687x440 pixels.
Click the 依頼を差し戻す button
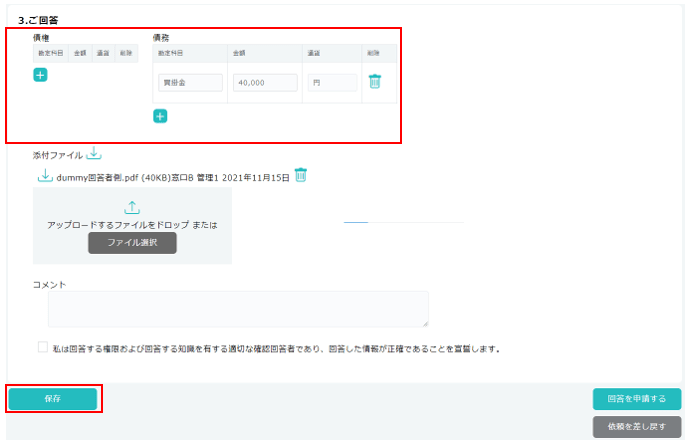(x=636, y=426)
